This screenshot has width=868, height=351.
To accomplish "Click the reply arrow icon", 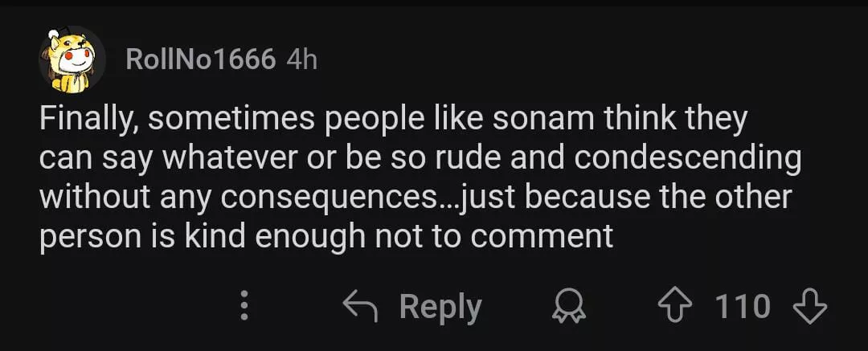I will point(361,306).
